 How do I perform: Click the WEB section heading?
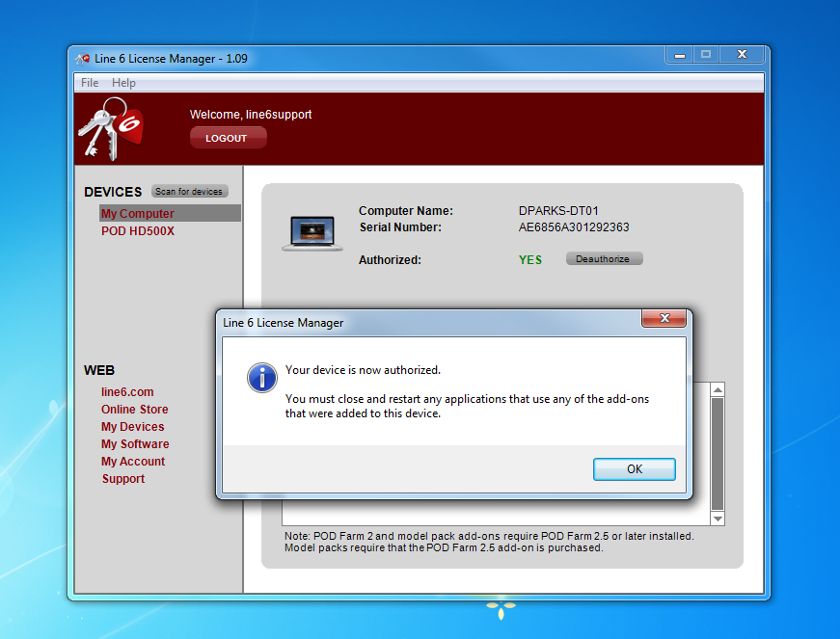pos(99,370)
